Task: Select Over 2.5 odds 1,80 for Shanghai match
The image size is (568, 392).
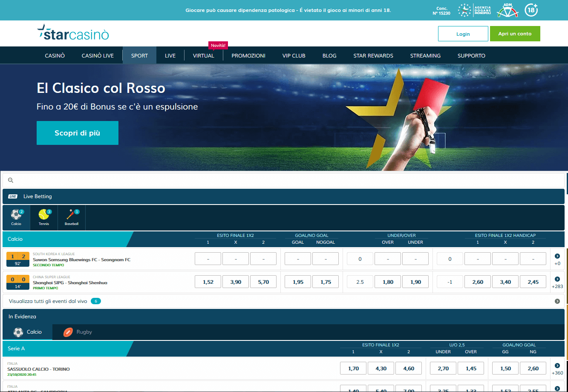Action: click(x=388, y=282)
